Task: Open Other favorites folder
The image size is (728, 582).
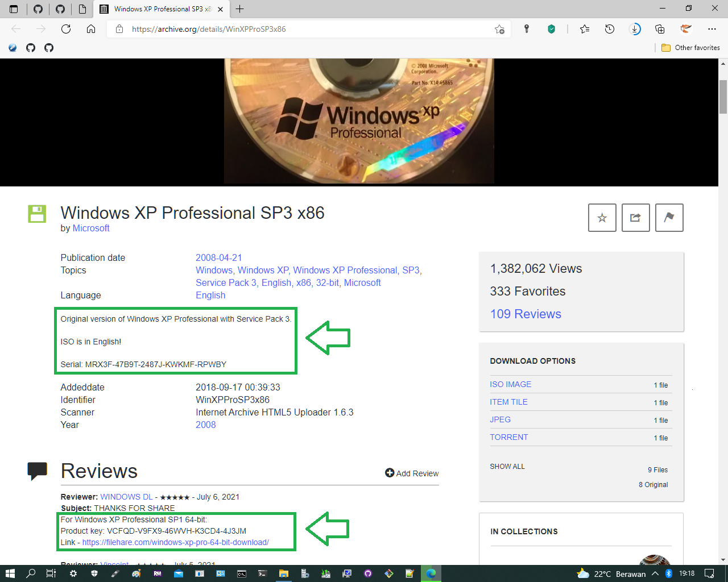Action: (x=690, y=48)
